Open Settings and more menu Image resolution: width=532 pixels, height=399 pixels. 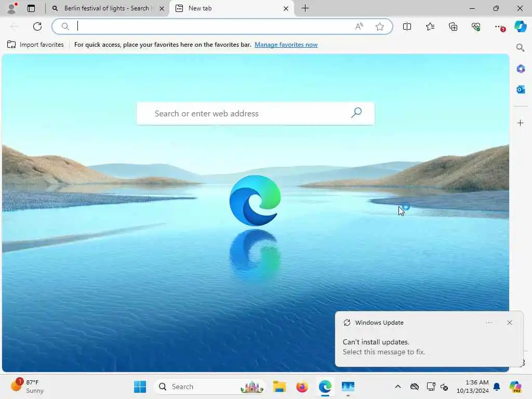click(x=499, y=26)
